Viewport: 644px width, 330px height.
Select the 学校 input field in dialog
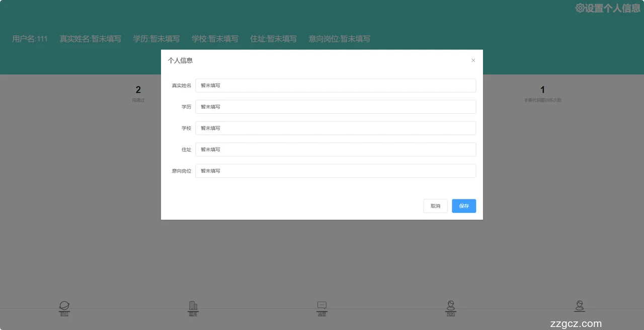(x=335, y=128)
